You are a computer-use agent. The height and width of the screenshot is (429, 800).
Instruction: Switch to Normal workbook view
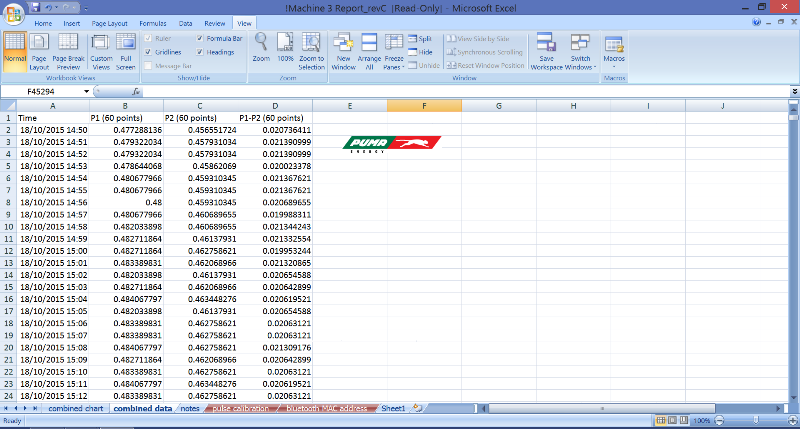[14, 52]
